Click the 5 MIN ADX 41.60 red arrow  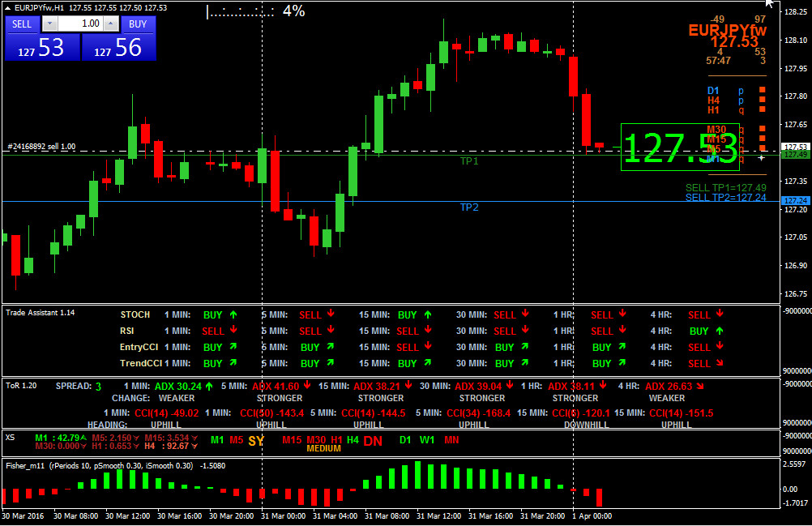(307, 385)
